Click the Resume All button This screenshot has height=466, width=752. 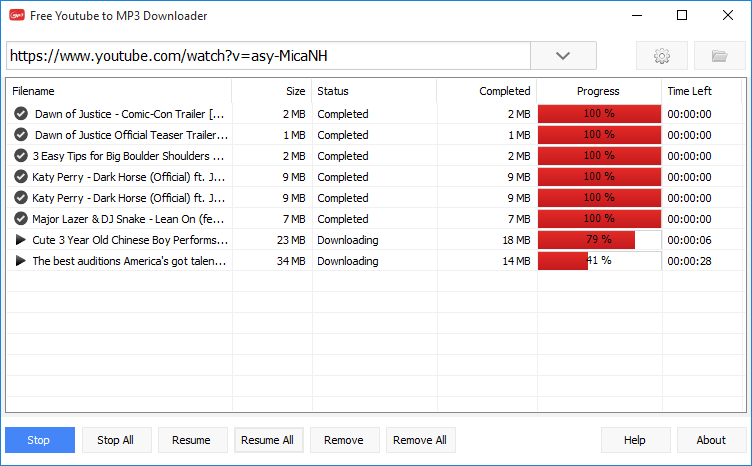click(269, 440)
